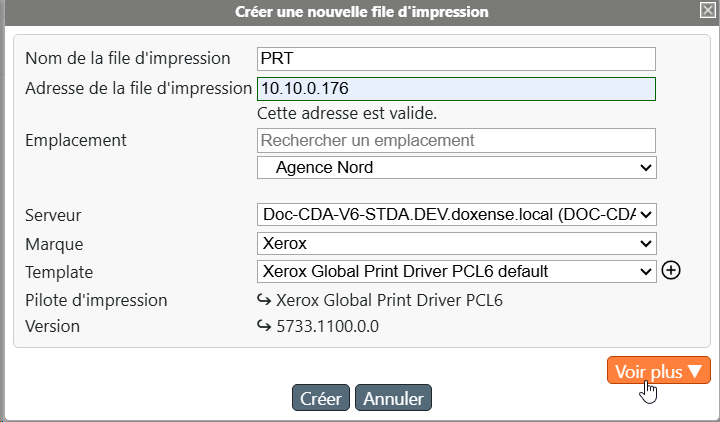This screenshot has width=720, height=422.
Task: Cancel with the Annuler button
Action: point(393,398)
